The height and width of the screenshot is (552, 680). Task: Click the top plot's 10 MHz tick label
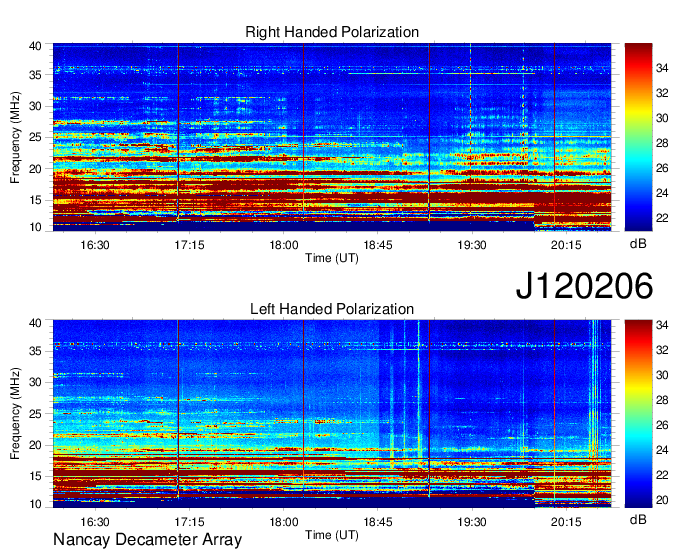pyautogui.click(x=35, y=227)
